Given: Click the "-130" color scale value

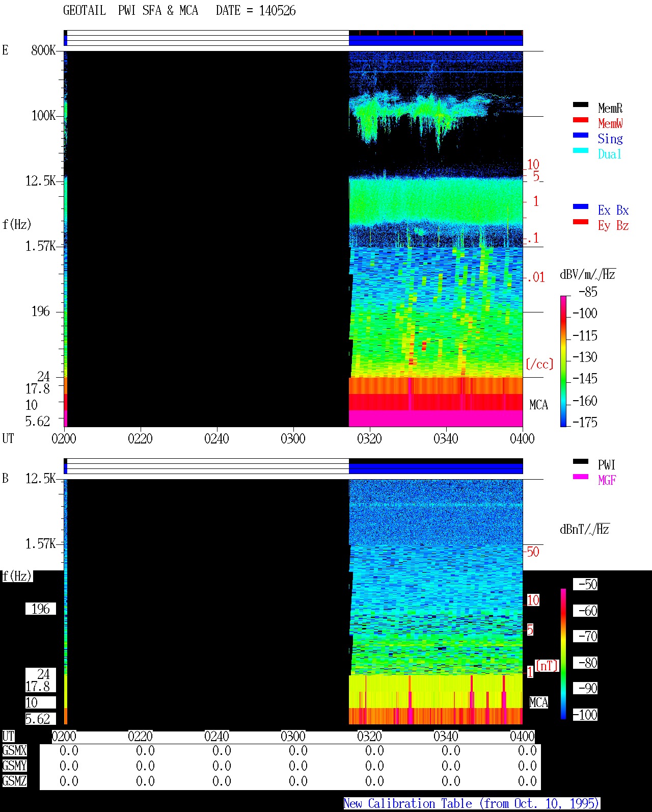Looking at the screenshot, I should [585, 357].
